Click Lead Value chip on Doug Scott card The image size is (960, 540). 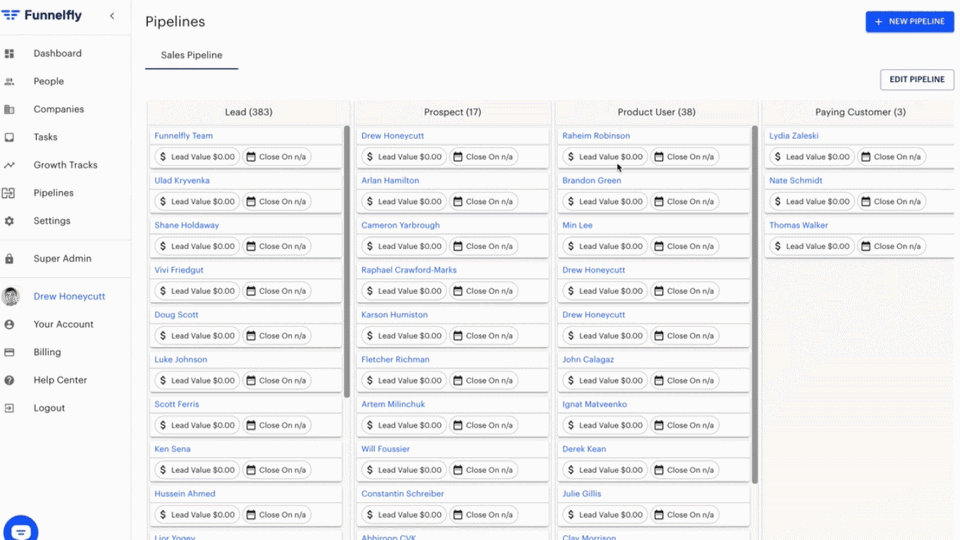coord(197,336)
